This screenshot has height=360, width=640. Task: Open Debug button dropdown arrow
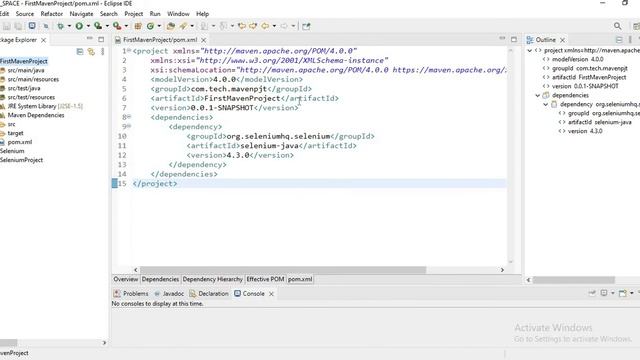69,26
